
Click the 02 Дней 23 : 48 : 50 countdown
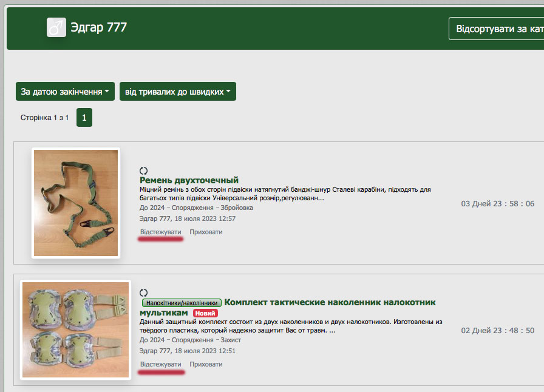pos(497,331)
